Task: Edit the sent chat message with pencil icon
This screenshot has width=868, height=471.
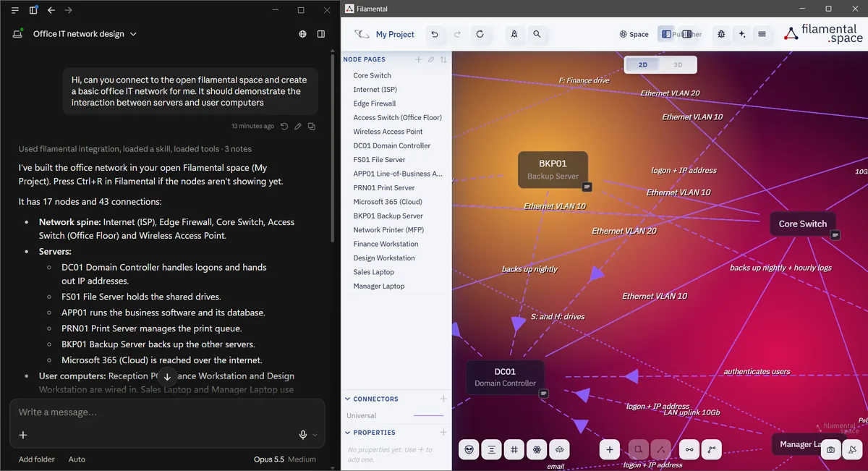Action: tap(298, 126)
